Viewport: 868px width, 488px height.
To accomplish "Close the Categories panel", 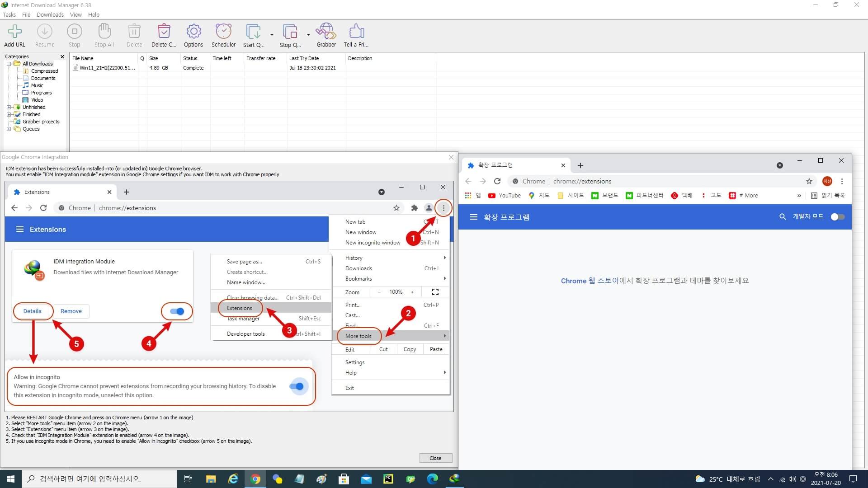I will tap(62, 56).
